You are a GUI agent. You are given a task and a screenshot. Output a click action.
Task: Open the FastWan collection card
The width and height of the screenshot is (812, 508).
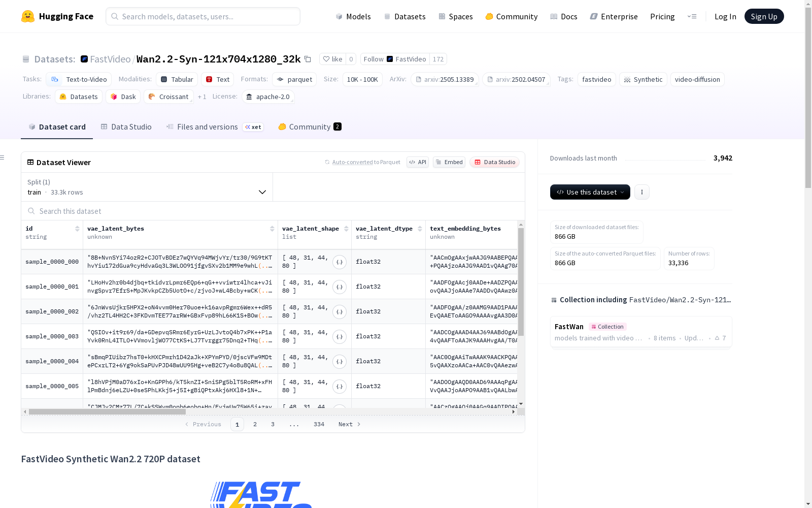pyautogui.click(x=641, y=332)
